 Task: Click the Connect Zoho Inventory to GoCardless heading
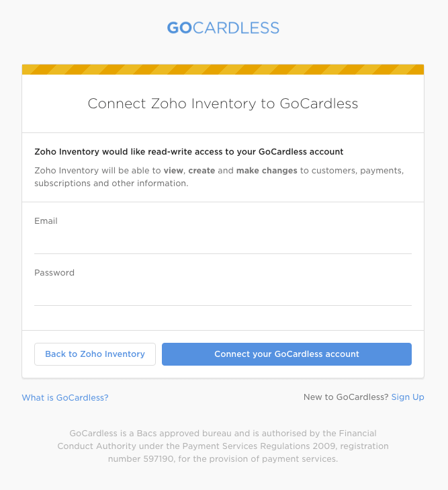223,104
